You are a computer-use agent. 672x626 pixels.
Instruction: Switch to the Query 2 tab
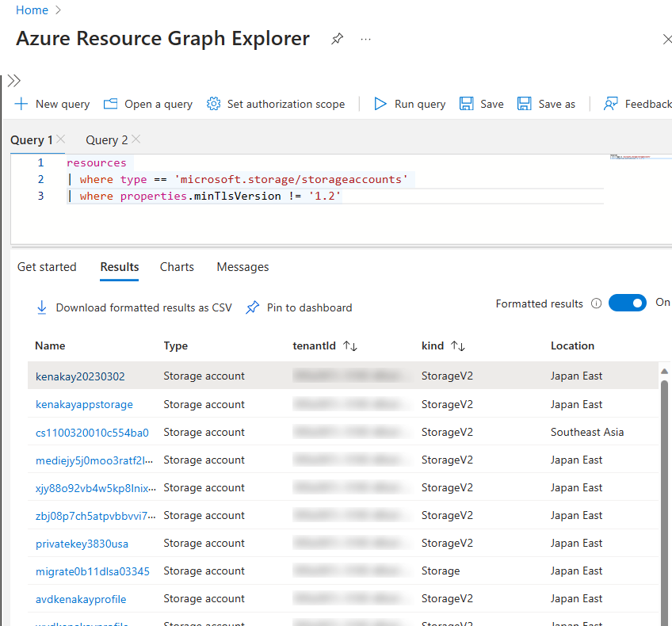(x=107, y=140)
